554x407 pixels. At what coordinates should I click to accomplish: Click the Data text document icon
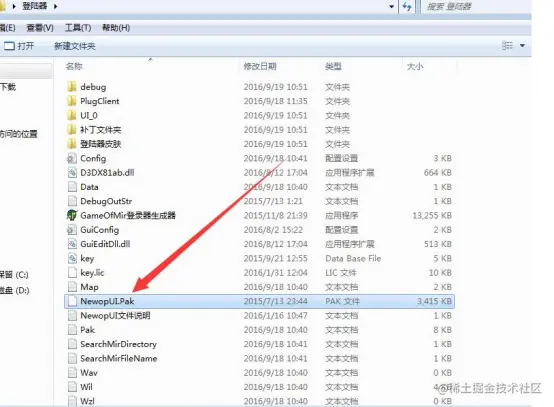72,187
